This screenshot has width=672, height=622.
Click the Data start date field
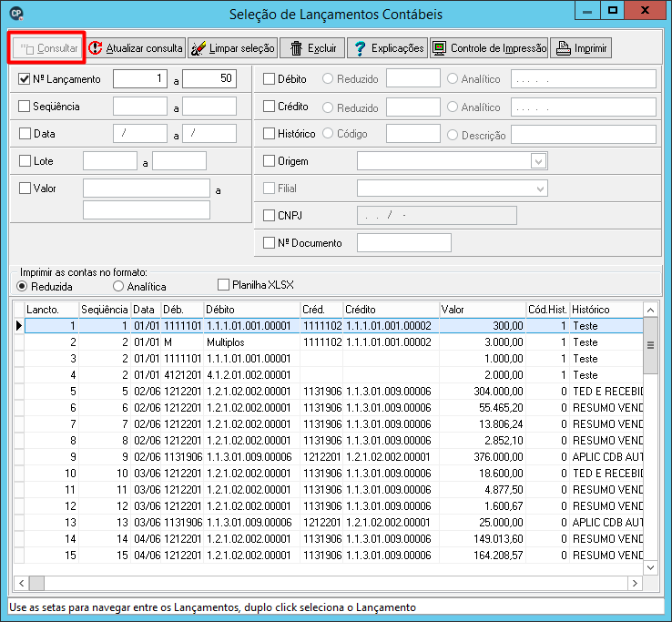[x=140, y=134]
